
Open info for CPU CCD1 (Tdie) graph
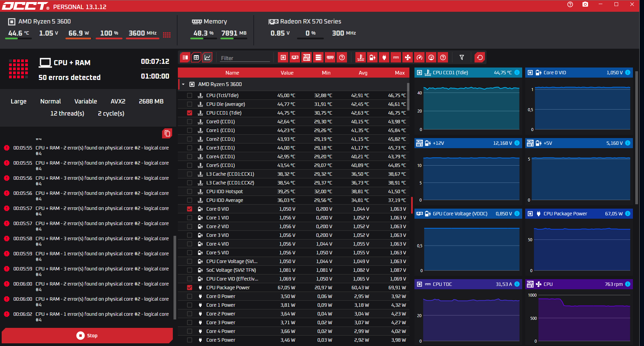point(517,73)
